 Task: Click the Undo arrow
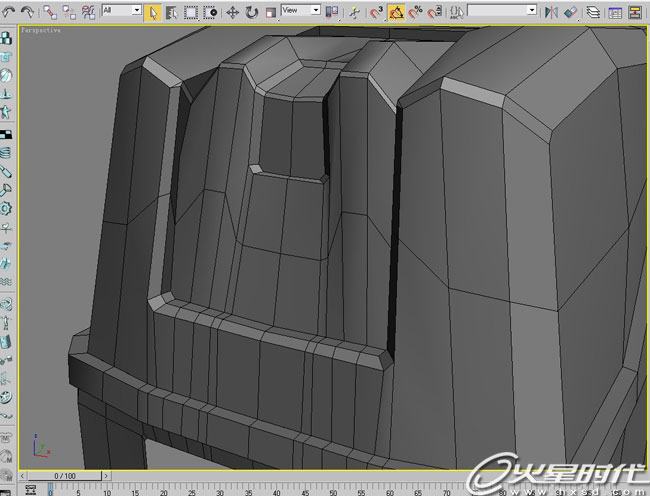tap(8, 12)
